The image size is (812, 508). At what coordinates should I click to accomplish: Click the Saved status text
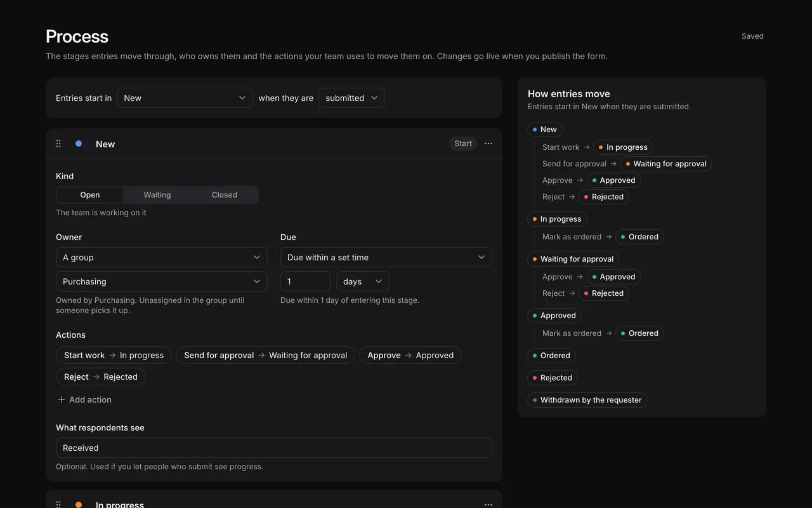752,36
